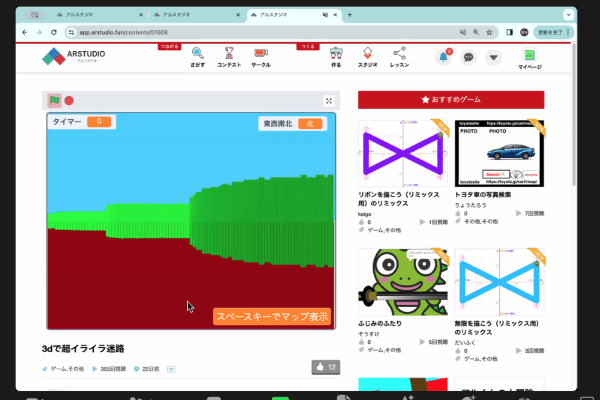Click the おすすめゲーム header
Viewport: 600px width, 400px height.
[451, 100]
